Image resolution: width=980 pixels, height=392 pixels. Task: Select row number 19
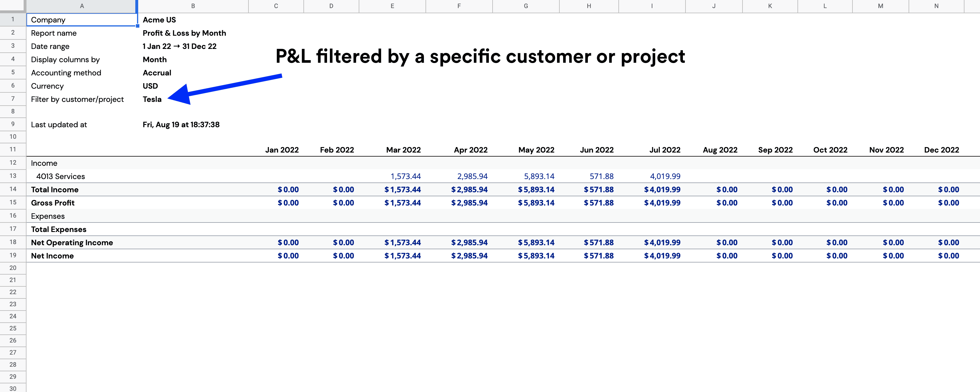pos(13,256)
